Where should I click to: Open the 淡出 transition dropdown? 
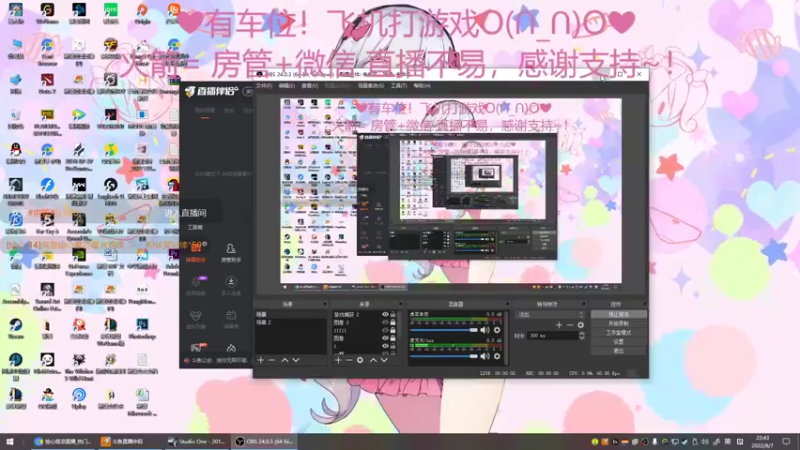coord(550,315)
